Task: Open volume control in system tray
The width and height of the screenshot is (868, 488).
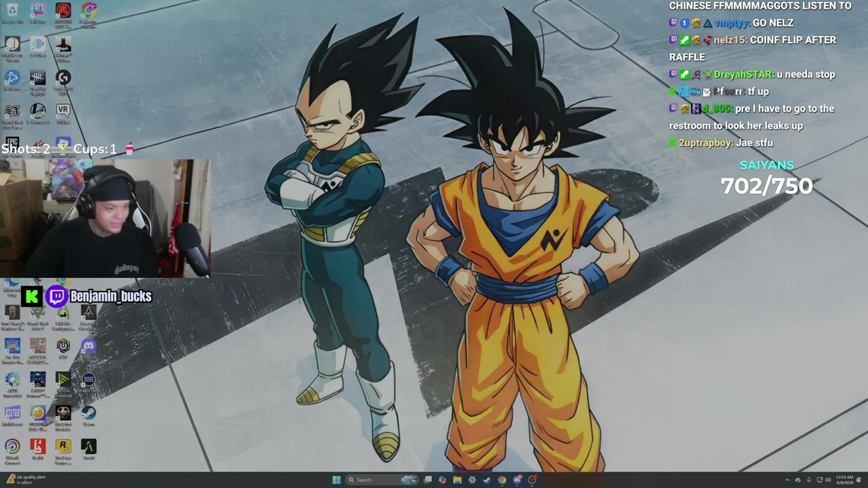Action: coord(827,480)
